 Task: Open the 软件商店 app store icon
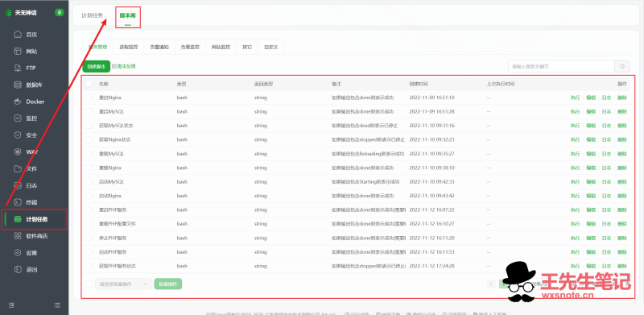click(x=18, y=236)
